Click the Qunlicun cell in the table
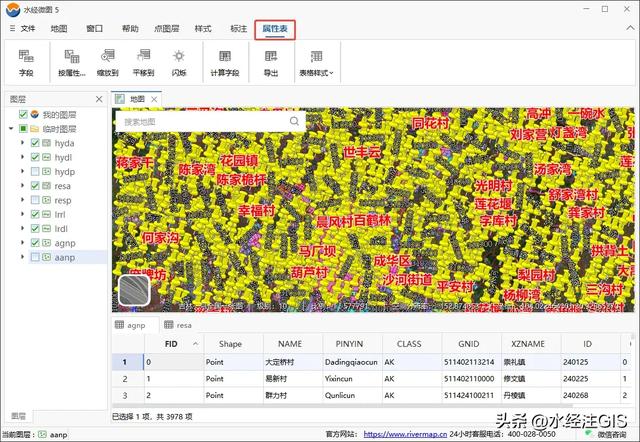640x442 pixels. (352, 395)
